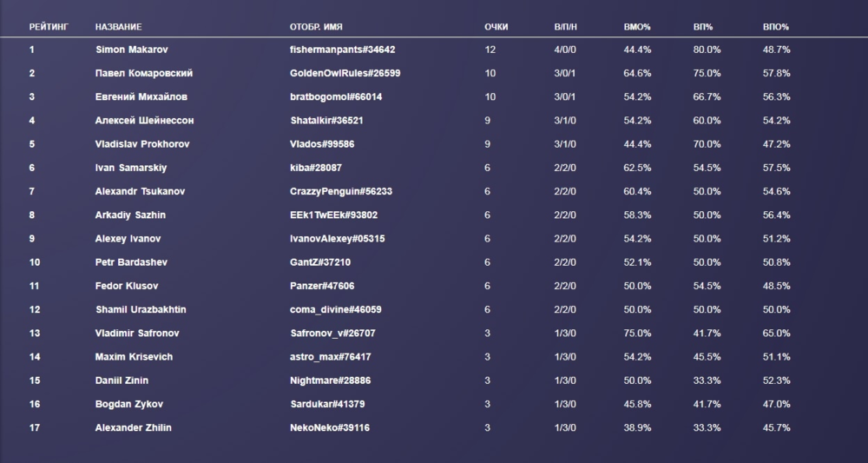Image resolution: width=868 pixels, height=463 pixels.
Task: Click the ВП% column header
Action: 702,27
